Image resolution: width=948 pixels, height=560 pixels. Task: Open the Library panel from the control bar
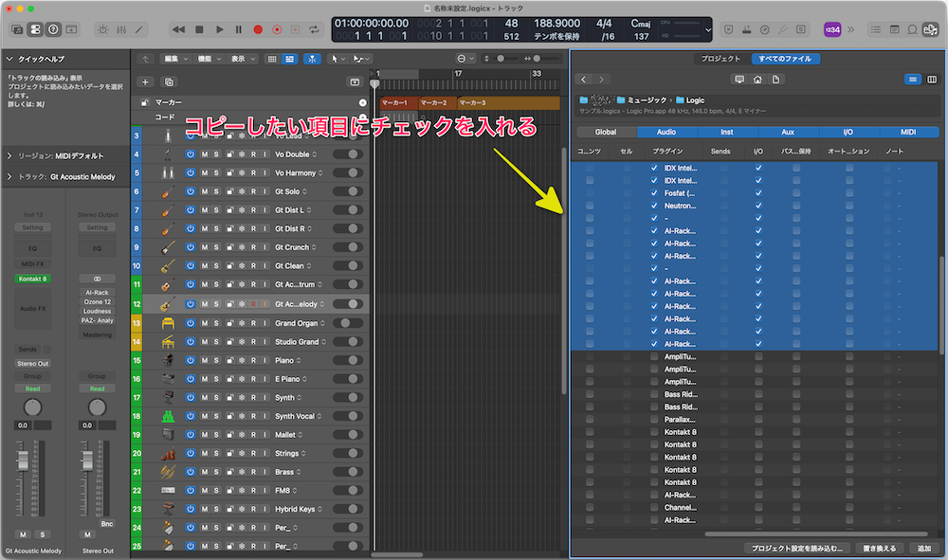17,29
